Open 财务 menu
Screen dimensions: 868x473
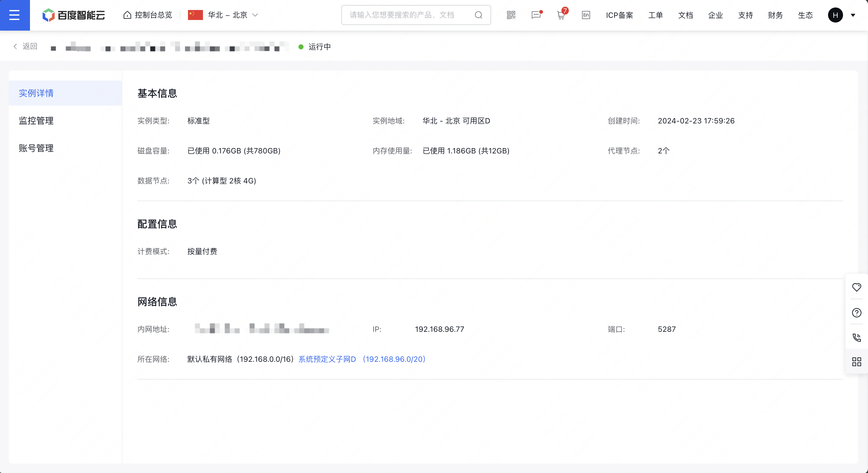click(775, 15)
